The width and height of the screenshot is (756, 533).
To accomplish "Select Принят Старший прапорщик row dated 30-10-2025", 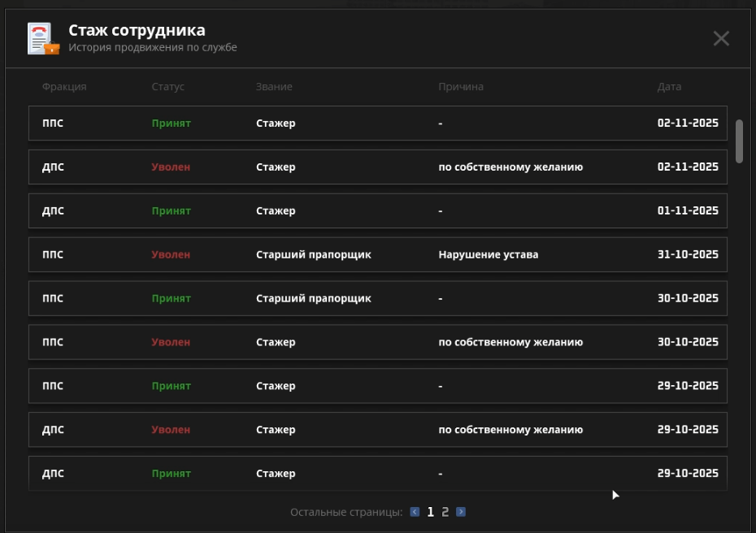I will pyautogui.click(x=377, y=299).
